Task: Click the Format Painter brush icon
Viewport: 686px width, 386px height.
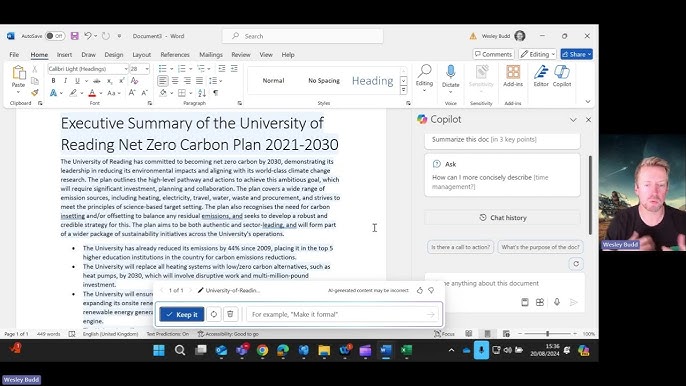Action: (35, 92)
